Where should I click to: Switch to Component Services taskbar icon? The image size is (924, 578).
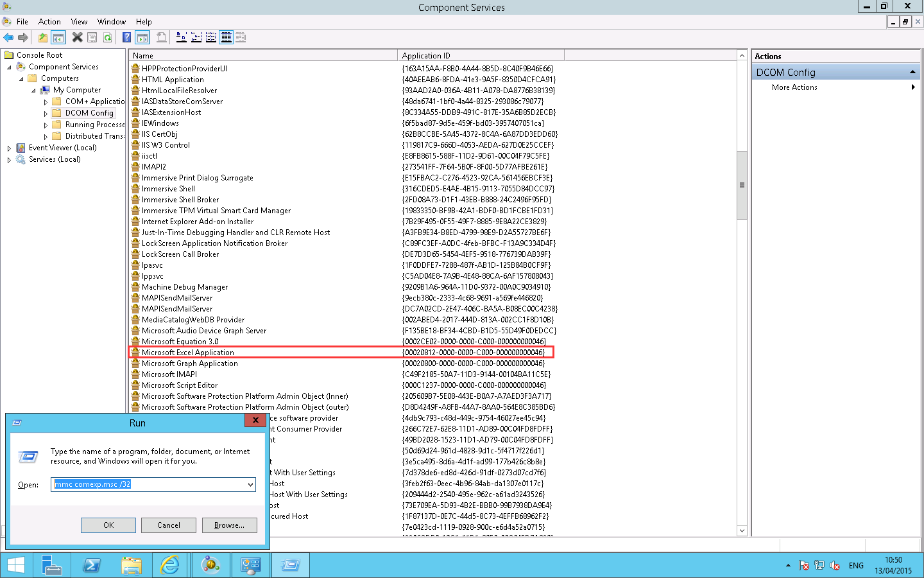pos(210,565)
